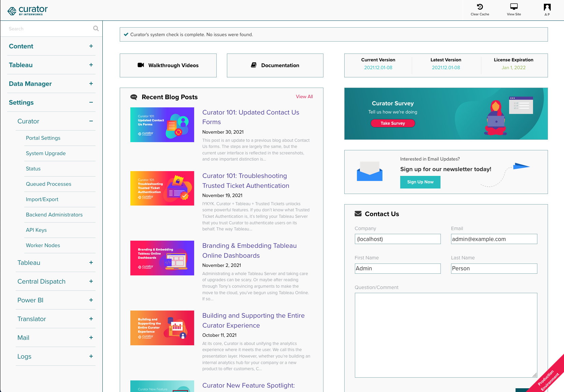
Task: Expand the Tableau settings submenu
Action: [x=91, y=262]
